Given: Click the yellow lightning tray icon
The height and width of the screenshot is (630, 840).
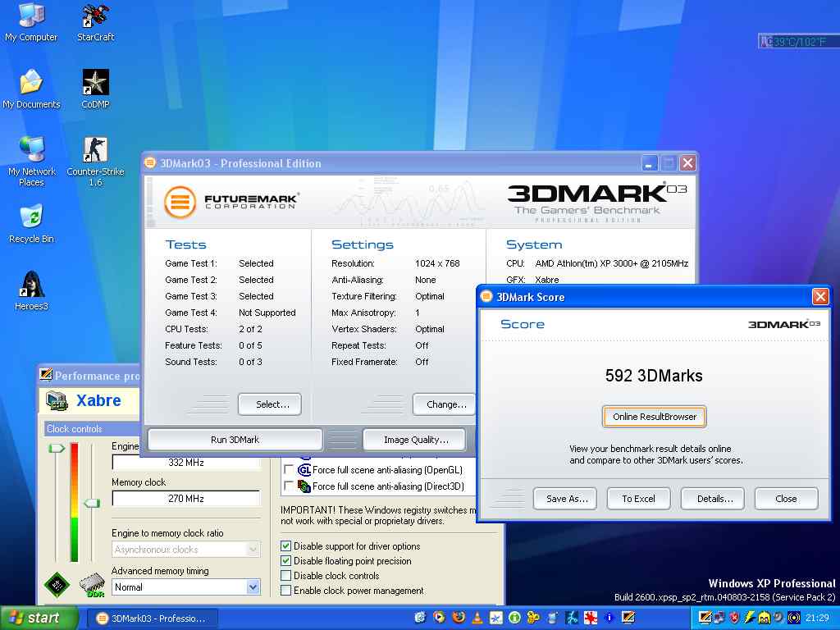Looking at the screenshot, I should (x=749, y=617).
